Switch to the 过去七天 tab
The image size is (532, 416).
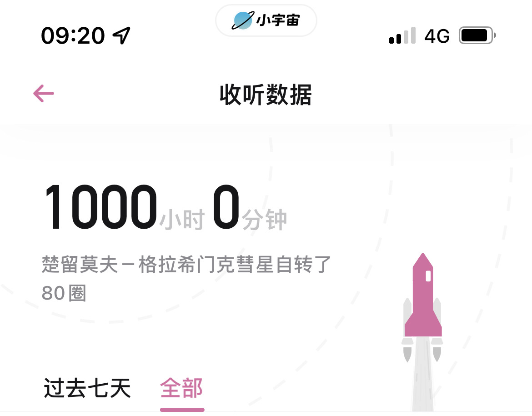(87, 388)
